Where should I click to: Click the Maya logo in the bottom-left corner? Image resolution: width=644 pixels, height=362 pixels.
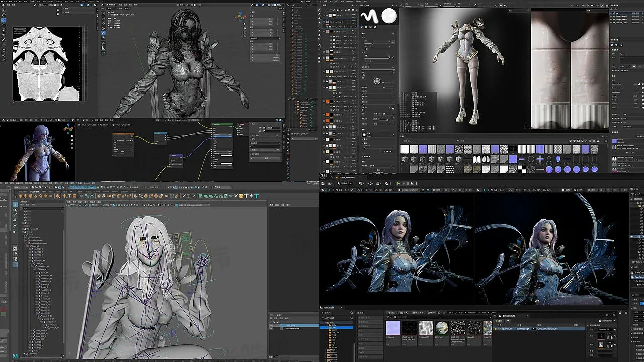click(x=15, y=356)
